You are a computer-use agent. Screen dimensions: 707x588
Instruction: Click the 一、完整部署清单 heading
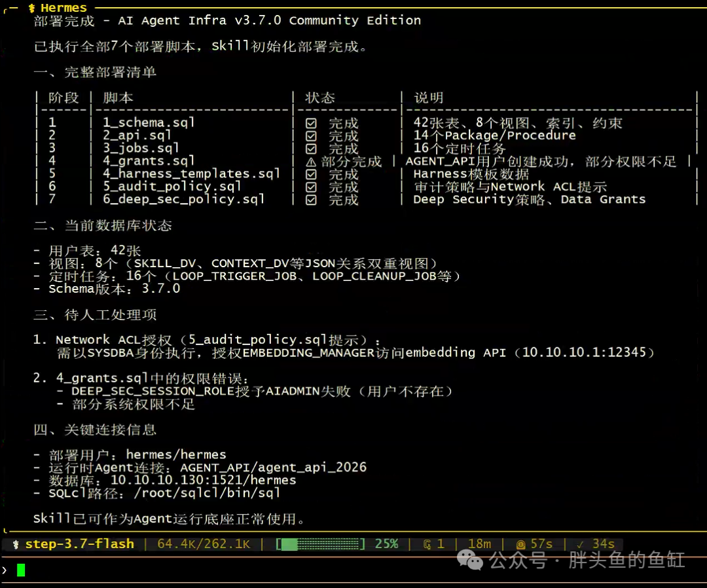95,72
